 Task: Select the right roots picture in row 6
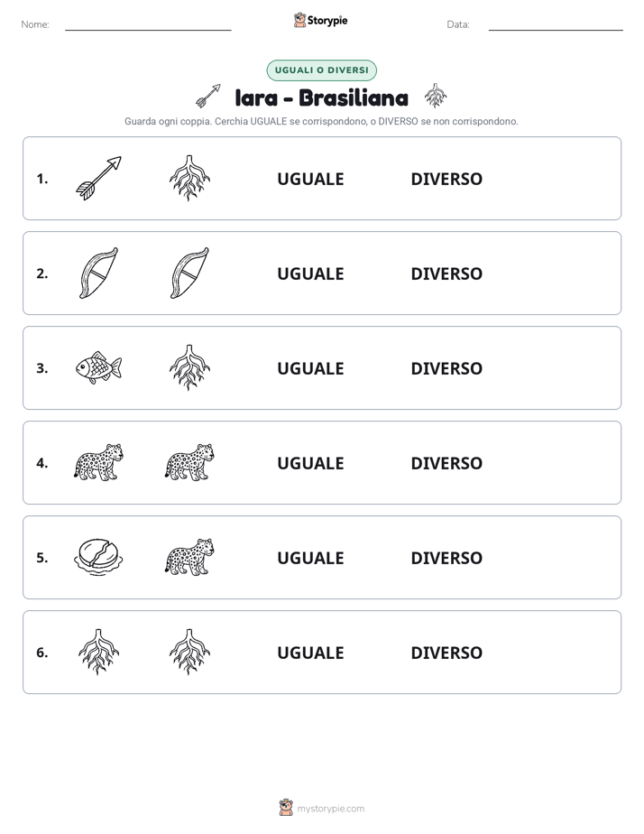(x=189, y=652)
